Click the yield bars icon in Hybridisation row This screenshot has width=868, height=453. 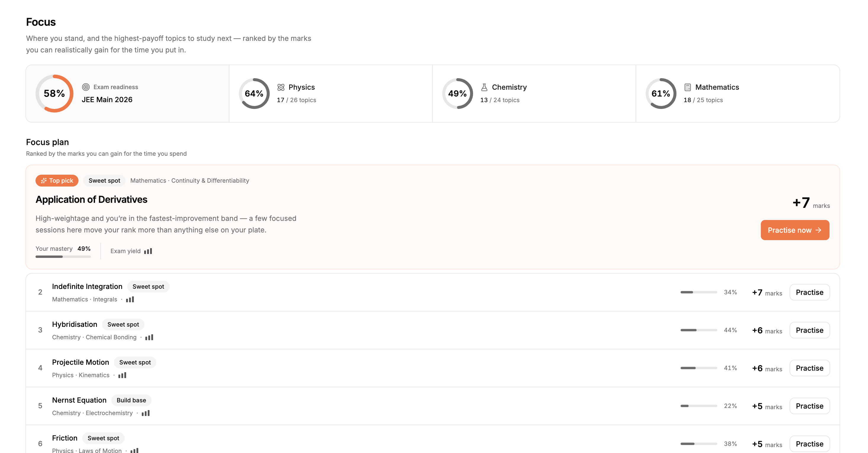(149, 338)
